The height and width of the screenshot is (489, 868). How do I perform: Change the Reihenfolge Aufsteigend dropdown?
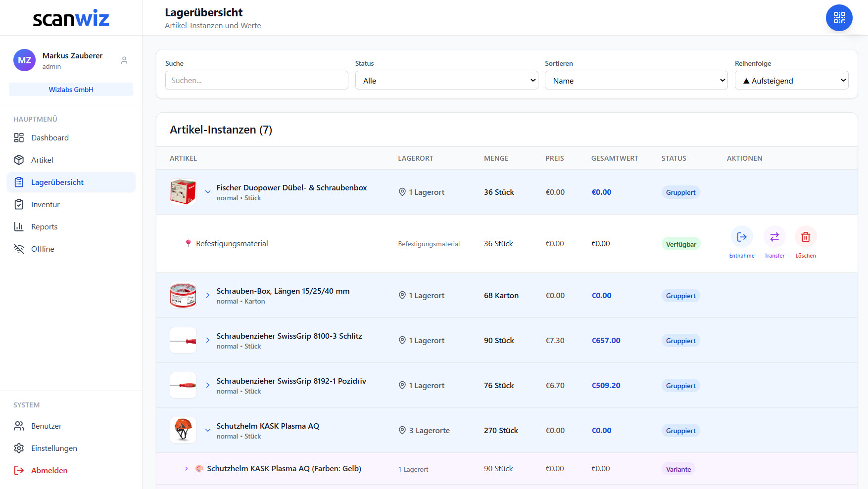click(x=791, y=81)
